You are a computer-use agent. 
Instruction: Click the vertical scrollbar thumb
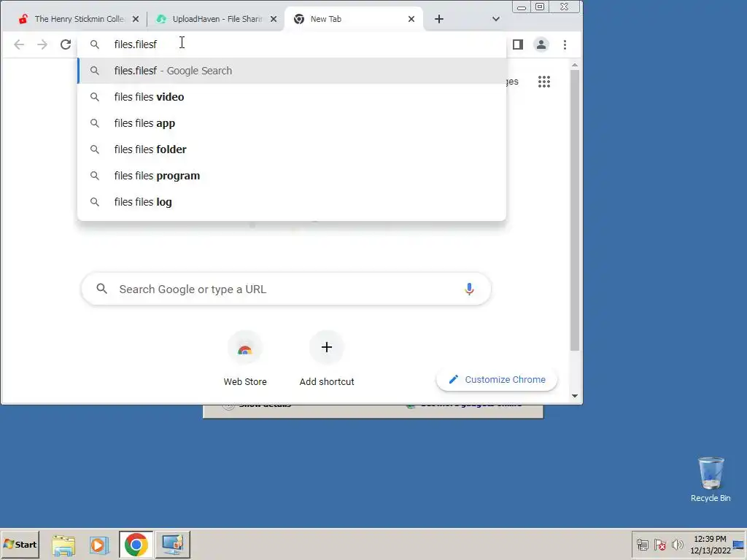tap(575, 211)
